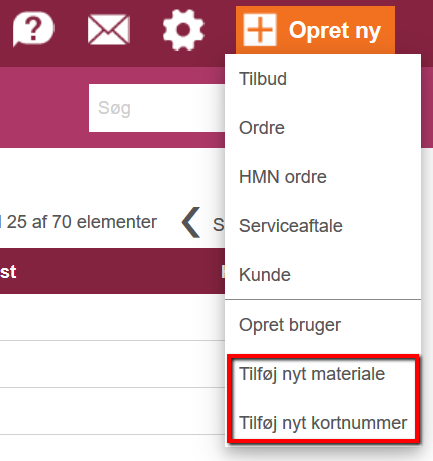Select the first empty table row

(112, 317)
